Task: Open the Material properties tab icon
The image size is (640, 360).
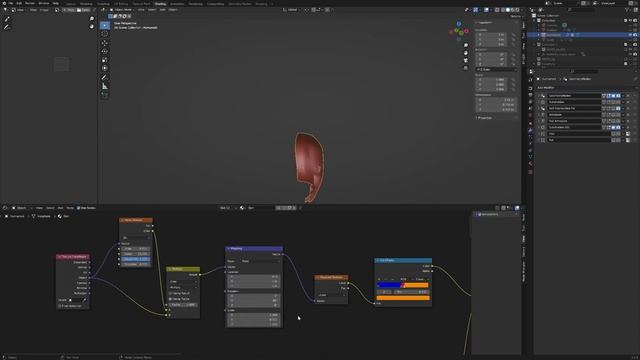Action: click(530, 164)
